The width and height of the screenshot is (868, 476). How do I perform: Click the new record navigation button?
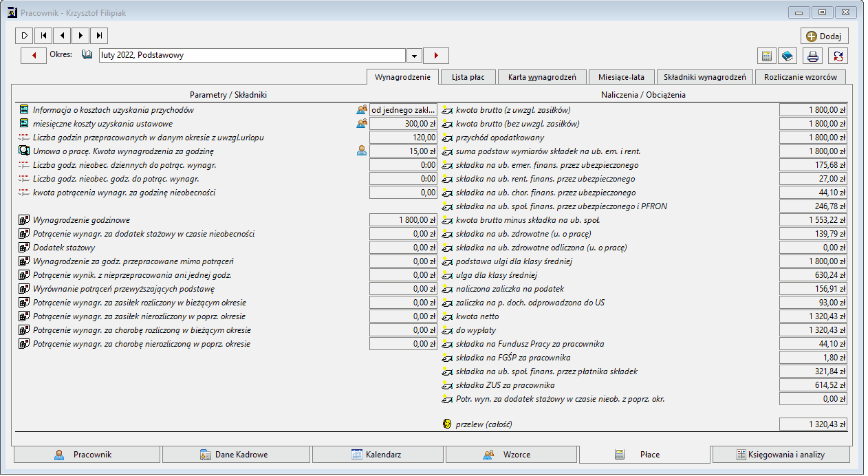click(x=24, y=35)
